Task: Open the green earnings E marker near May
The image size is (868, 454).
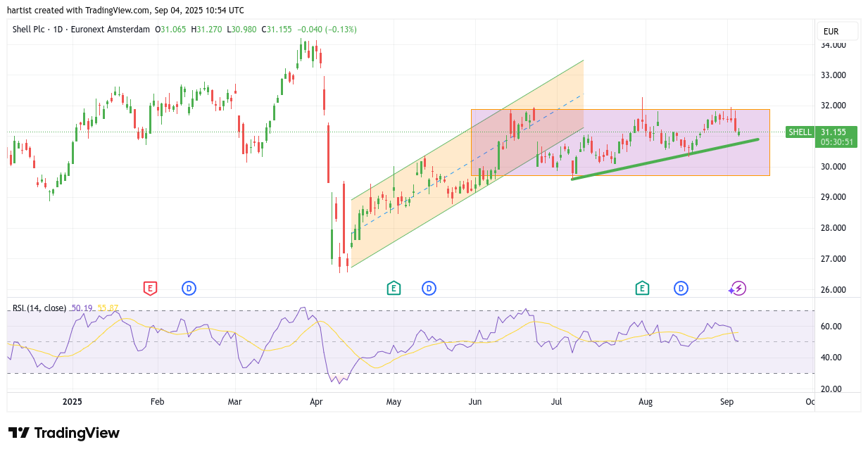Action: tap(394, 288)
